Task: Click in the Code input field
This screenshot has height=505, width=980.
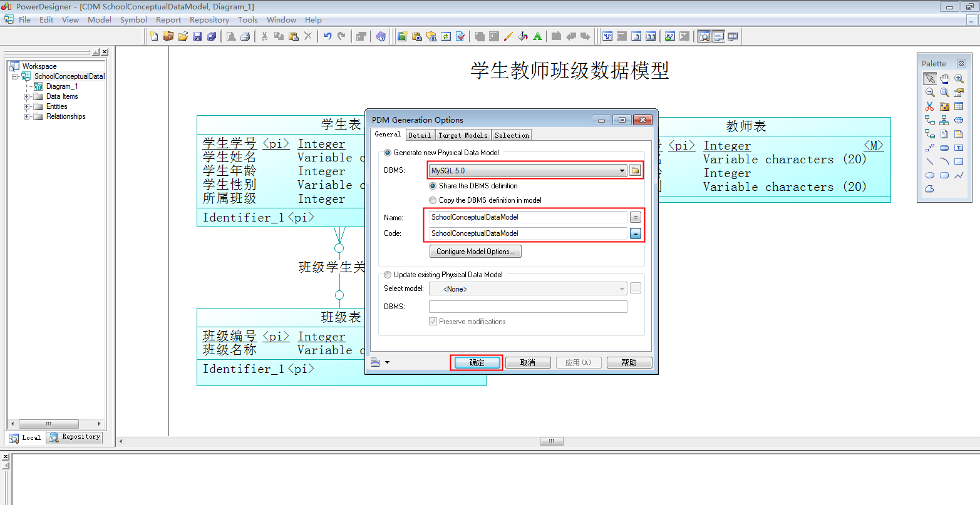Action: 529,233
